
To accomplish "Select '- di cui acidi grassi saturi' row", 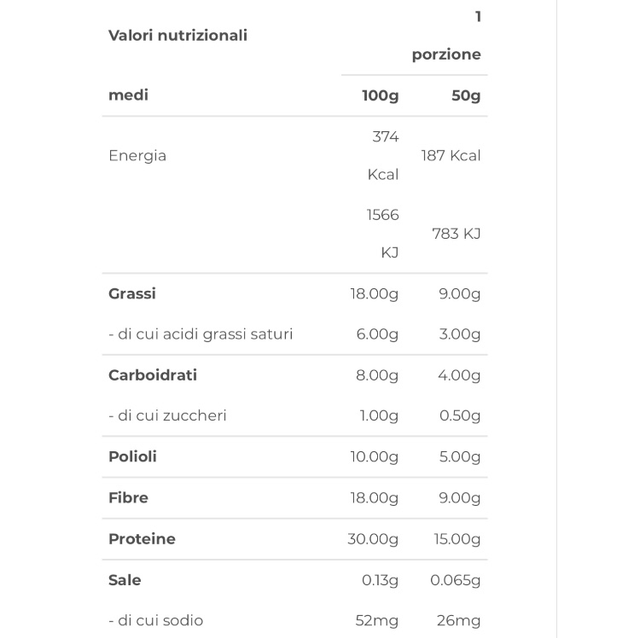I will tap(200, 334).
